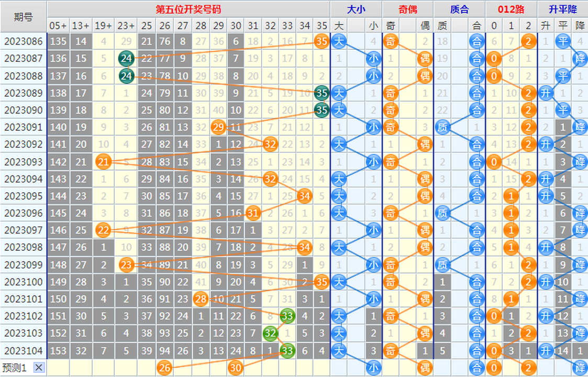Screen dimensions: 588x377
Task: Toggle predicted number 30 in 预测1 row
Action: 236,368
